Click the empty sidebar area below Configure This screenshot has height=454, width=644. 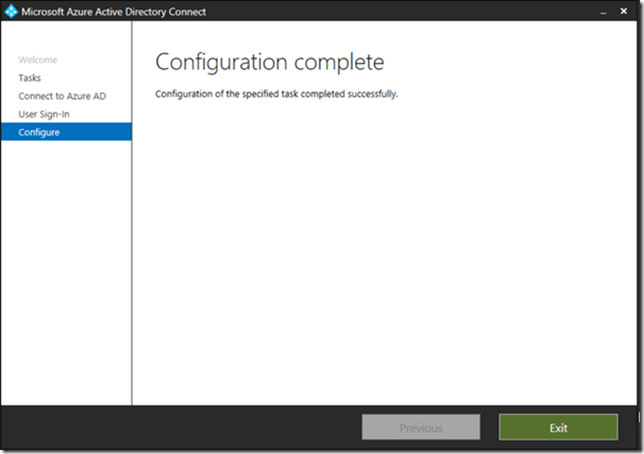click(x=65, y=270)
